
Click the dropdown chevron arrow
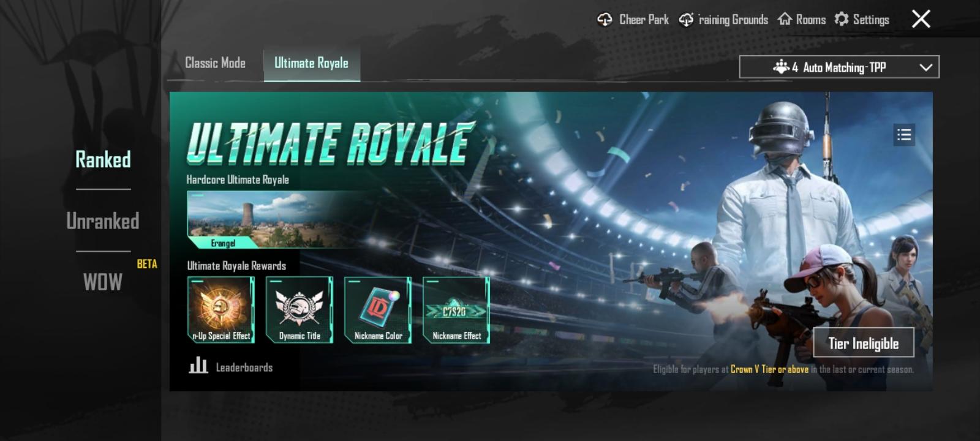click(926, 67)
